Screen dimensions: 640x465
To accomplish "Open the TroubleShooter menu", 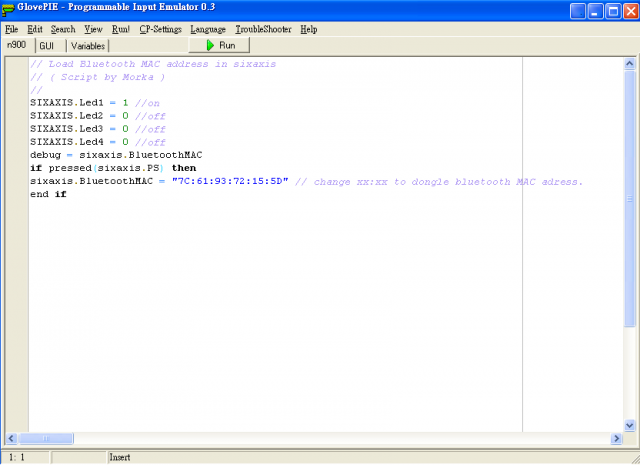I will 263,29.
